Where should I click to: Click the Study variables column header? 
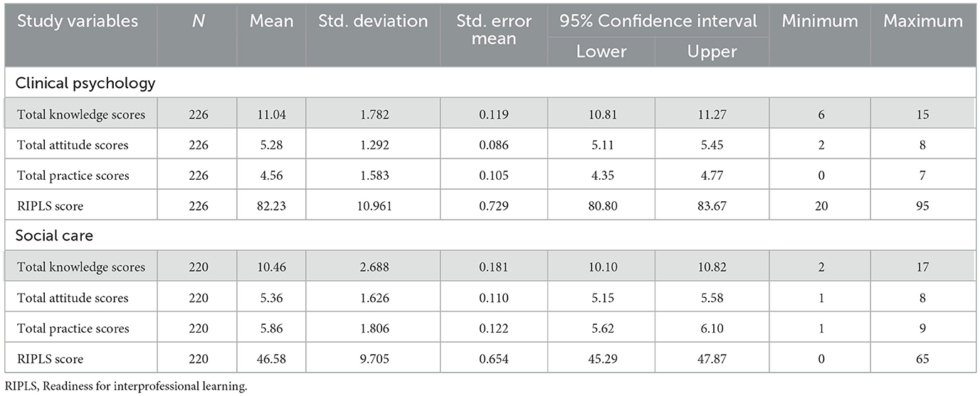coord(78,21)
